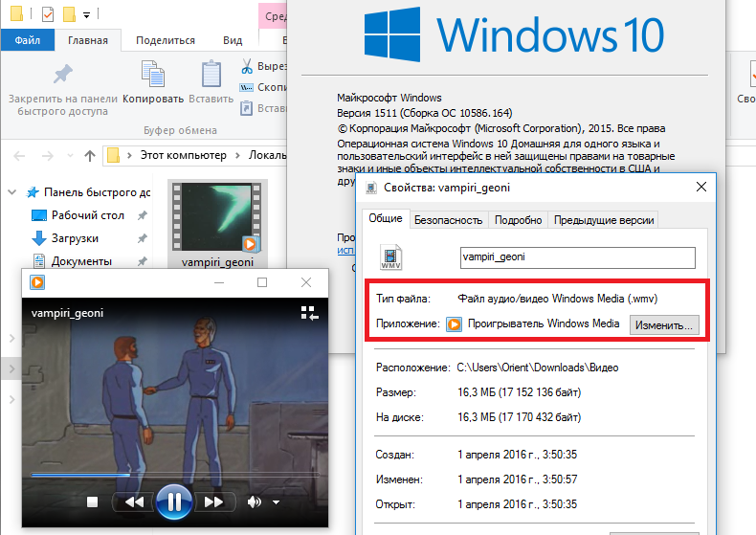Close the Свойства: vampiri_geoni dialog
This screenshot has height=535, width=756.
pyautogui.click(x=701, y=187)
